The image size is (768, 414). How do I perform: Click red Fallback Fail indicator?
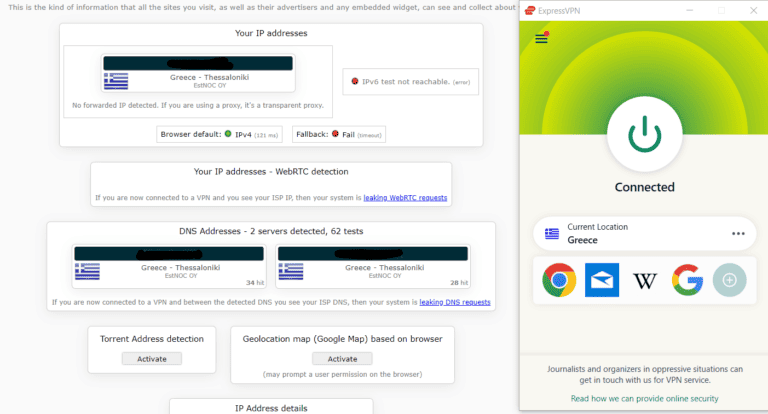[x=335, y=134]
